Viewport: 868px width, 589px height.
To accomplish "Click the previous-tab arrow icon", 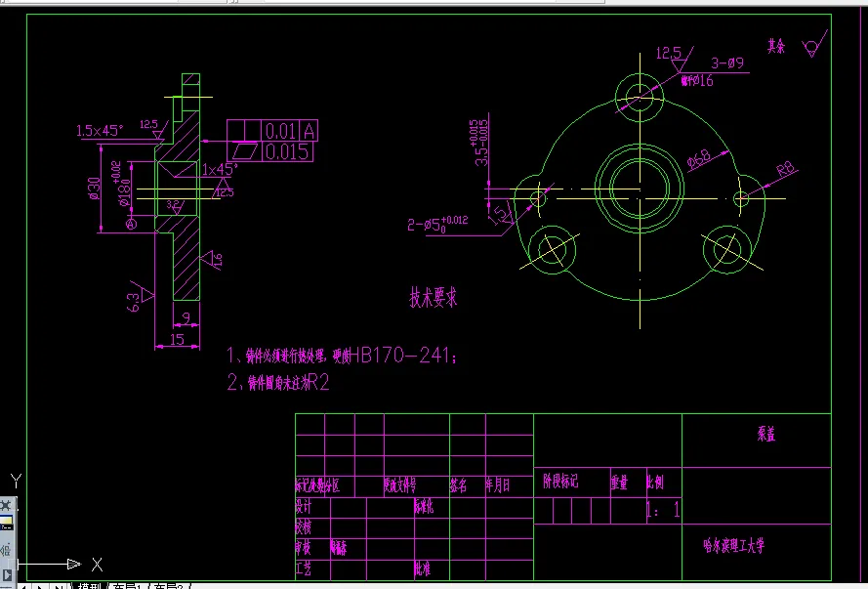I will coord(22,584).
